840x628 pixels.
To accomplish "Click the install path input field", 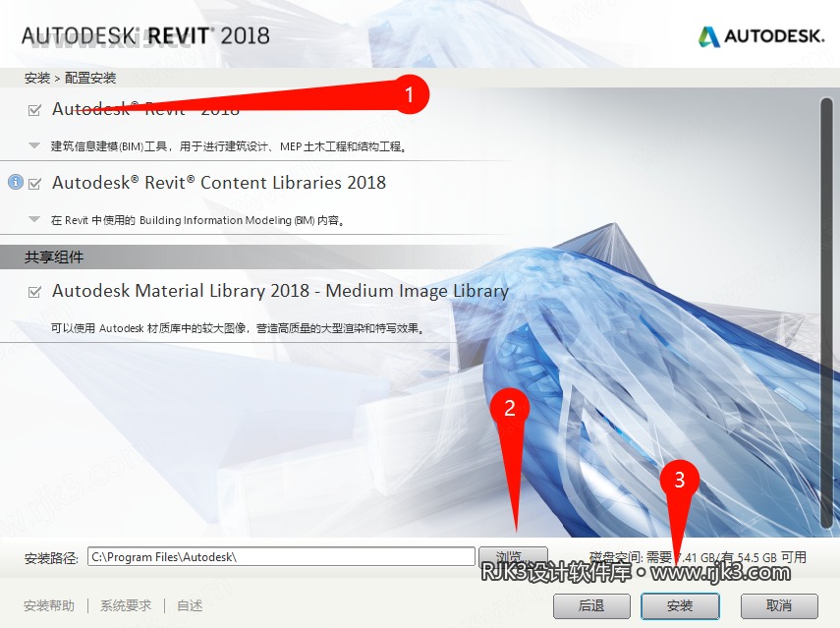I will pos(281,556).
